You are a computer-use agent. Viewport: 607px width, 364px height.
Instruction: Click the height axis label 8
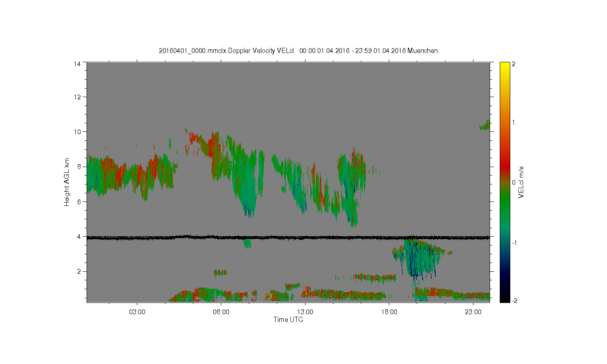(x=79, y=167)
